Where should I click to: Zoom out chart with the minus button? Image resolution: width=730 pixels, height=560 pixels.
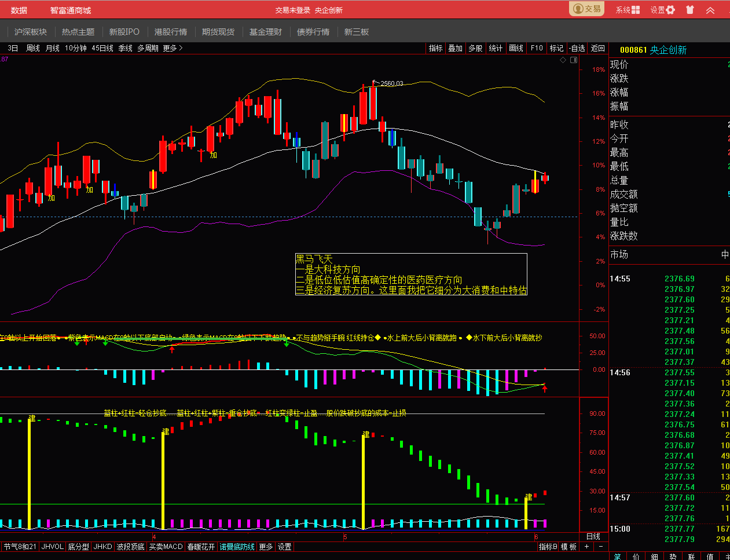click(x=600, y=546)
